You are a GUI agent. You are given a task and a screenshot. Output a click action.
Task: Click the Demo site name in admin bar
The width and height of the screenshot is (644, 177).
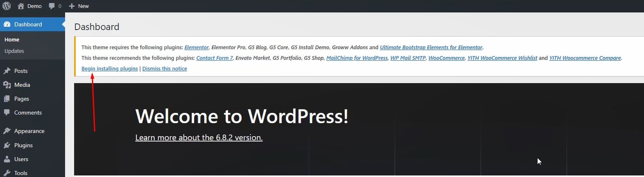click(x=34, y=6)
